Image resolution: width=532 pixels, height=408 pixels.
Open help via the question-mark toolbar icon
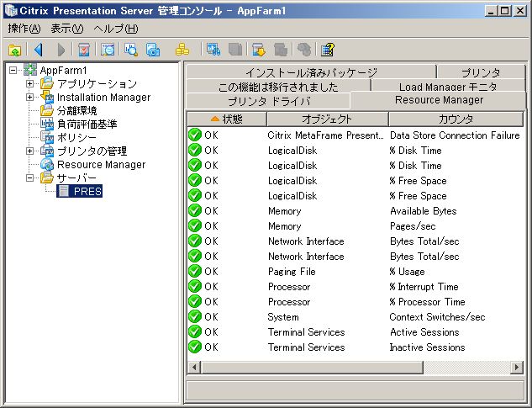click(328, 50)
